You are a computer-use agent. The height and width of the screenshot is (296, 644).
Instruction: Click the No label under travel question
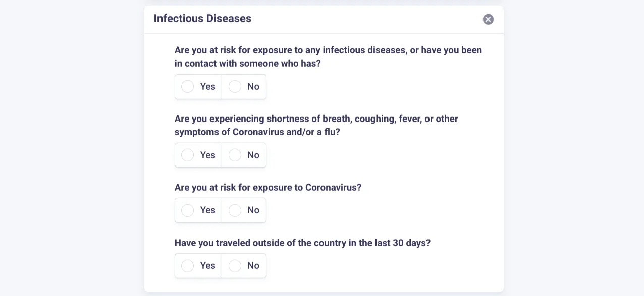253,266
